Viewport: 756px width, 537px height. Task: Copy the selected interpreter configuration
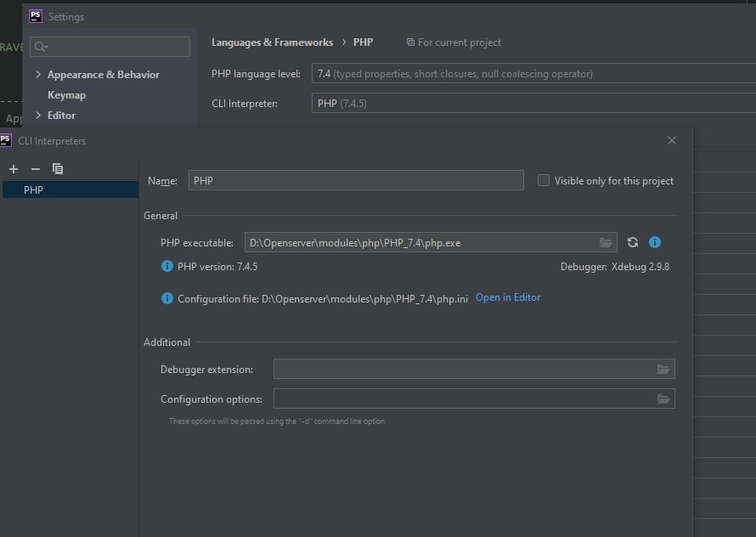pyautogui.click(x=58, y=168)
